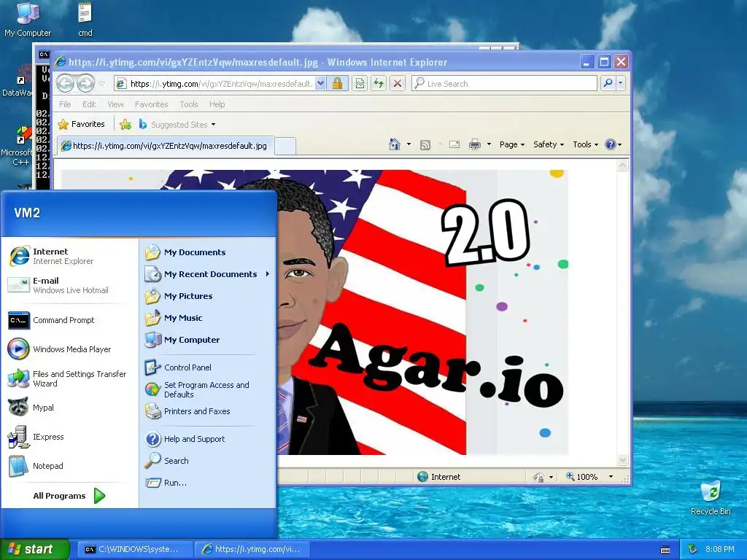Switch to IE taskbar button
Viewport: 747px width, 560px height.
[252, 550]
